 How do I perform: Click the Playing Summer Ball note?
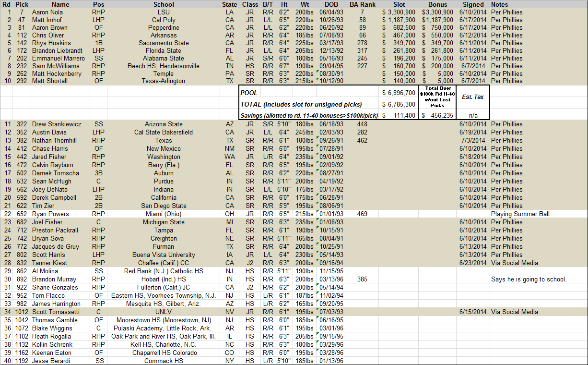521,214
